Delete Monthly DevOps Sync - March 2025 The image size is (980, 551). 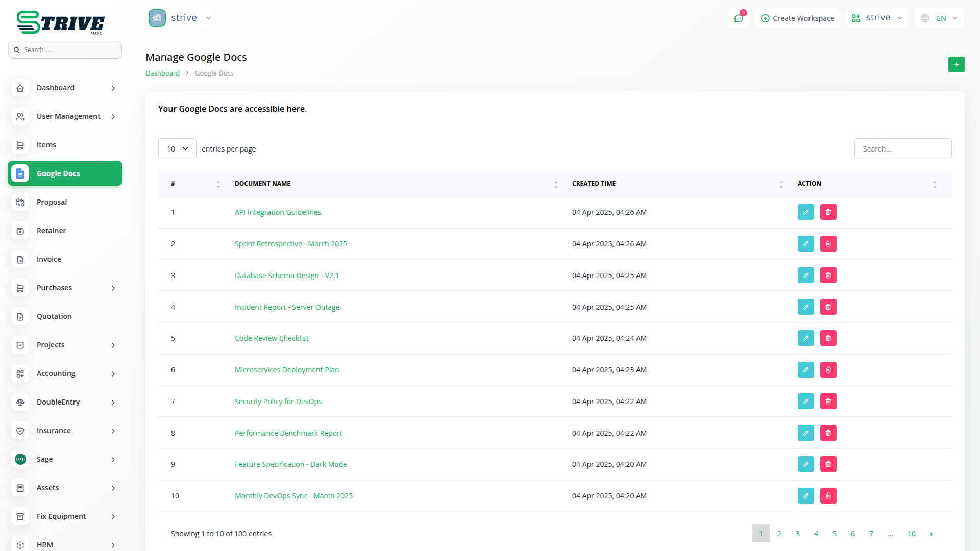pos(828,496)
